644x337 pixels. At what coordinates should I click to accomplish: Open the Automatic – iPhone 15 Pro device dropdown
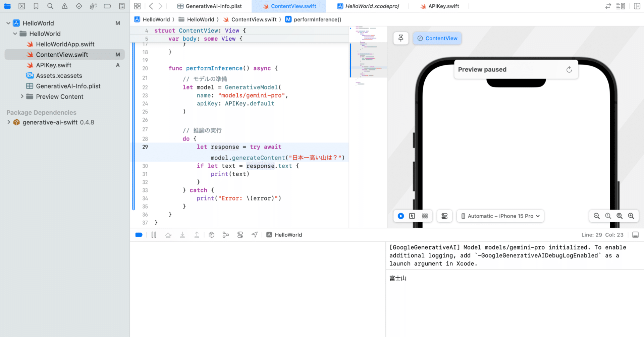click(x=500, y=216)
